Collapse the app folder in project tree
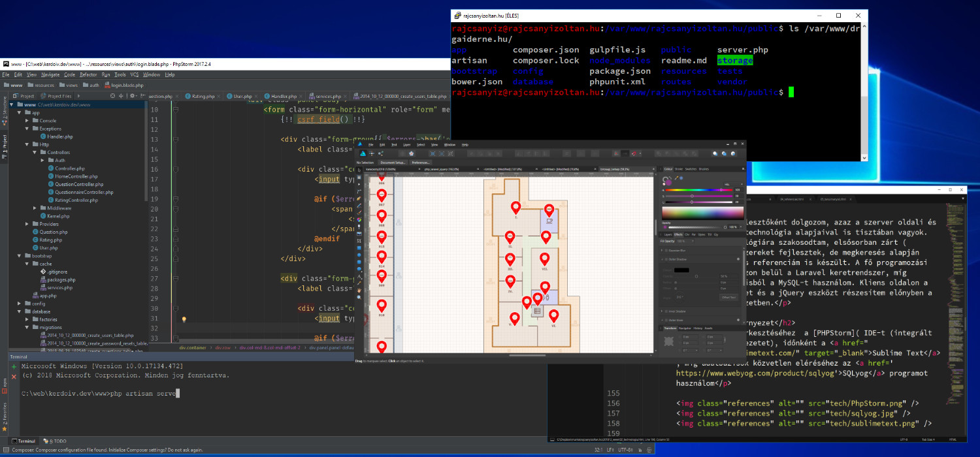 tap(20, 112)
